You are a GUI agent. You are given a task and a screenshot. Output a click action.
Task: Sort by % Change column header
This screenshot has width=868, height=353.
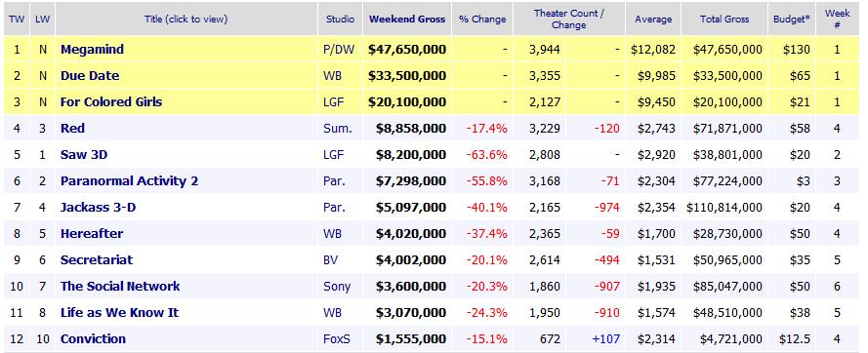(482, 19)
